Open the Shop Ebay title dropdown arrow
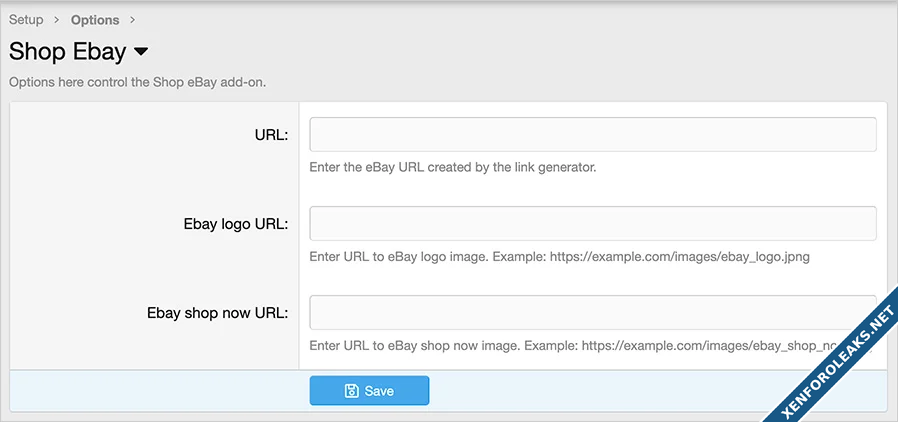Screen dimensions: 898x422 pyautogui.click(x=140, y=51)
